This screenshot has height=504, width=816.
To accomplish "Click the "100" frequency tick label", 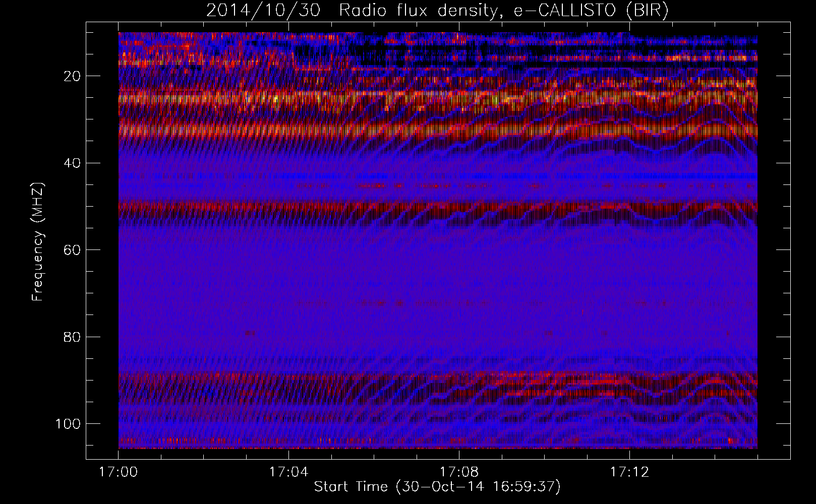I will pyautogui.click(x=69, y=424).
